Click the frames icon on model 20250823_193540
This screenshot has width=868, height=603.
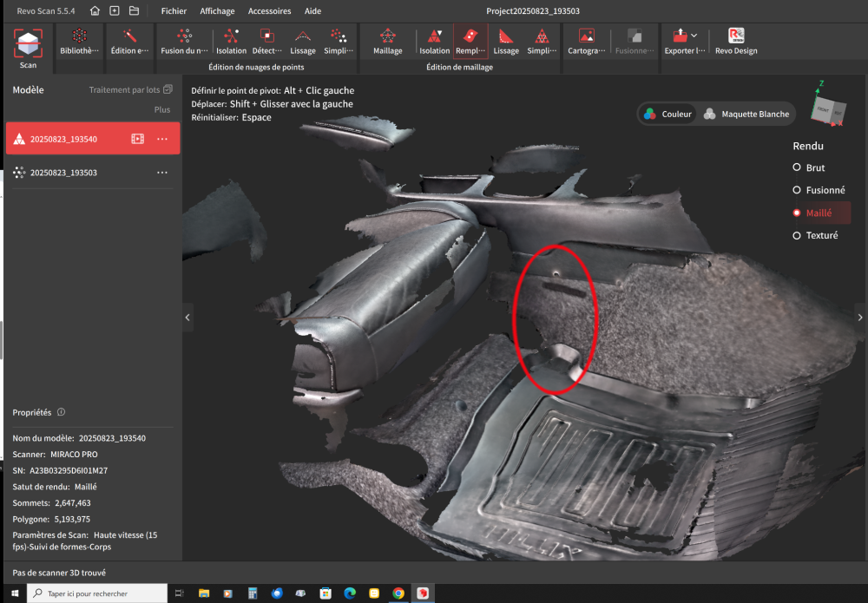(x=137, y=139)
